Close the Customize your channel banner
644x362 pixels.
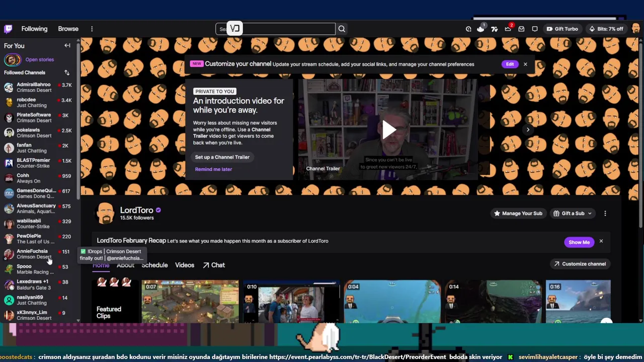[x=525, y=64]
